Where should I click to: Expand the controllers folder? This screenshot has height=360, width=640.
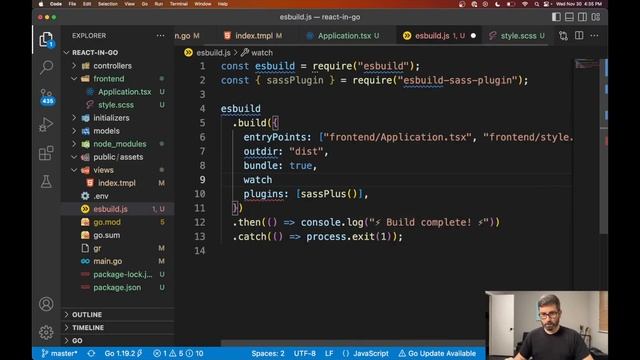point(112,66)
